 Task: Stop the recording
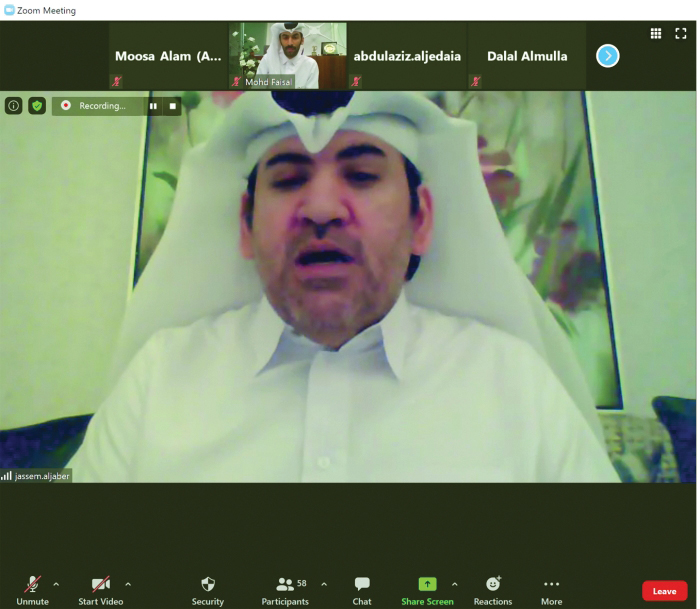(x=173, y=106)
